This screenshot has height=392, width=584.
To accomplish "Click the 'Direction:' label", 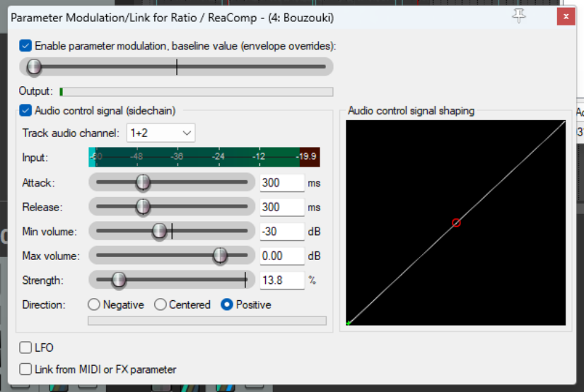I will (44, 304).
